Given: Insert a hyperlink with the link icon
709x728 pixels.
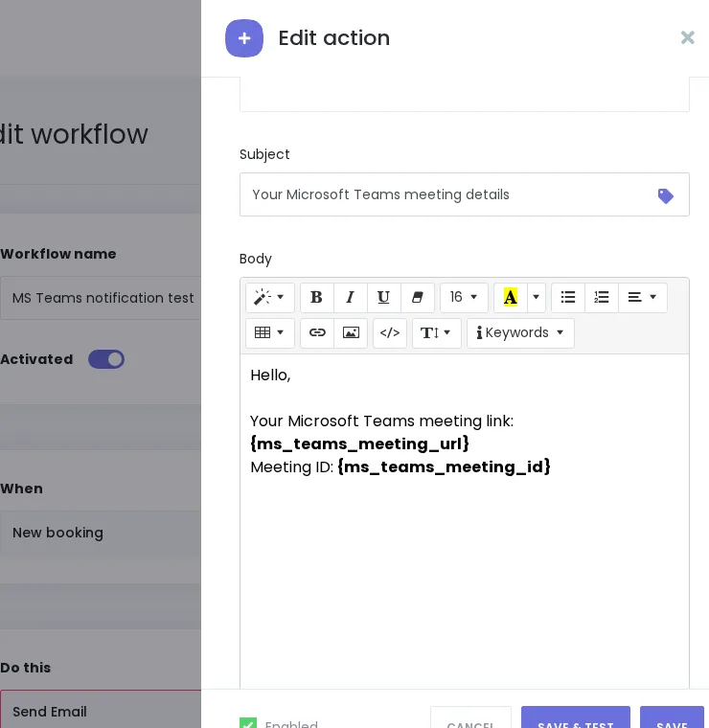Looking at the screenshot, I should 317,333.
